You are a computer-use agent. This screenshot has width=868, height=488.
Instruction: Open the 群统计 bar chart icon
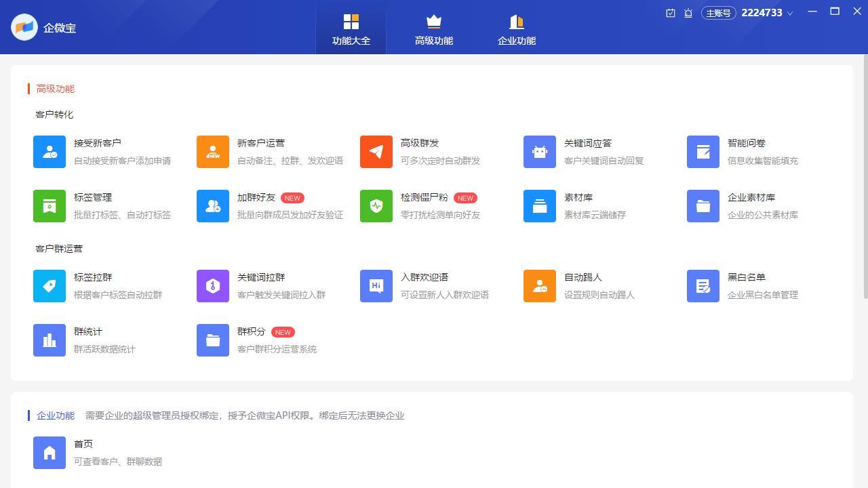pyautogui.click(x=50, y=340)
